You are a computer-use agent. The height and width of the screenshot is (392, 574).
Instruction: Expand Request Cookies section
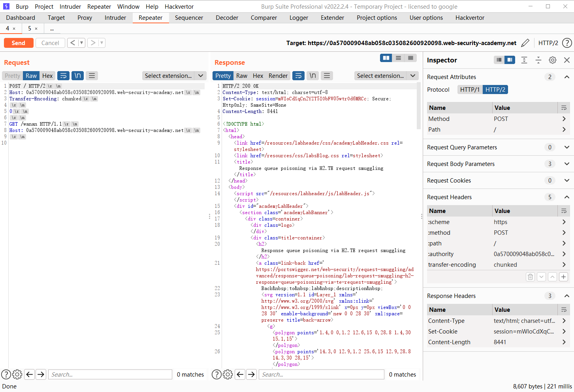(x=566, y=180)
